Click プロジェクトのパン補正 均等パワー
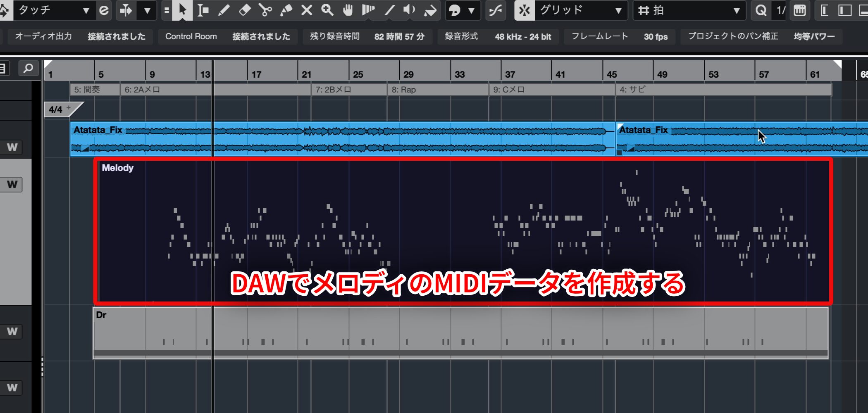Screen dimensions: 868x413 click(x=761, y=36)
